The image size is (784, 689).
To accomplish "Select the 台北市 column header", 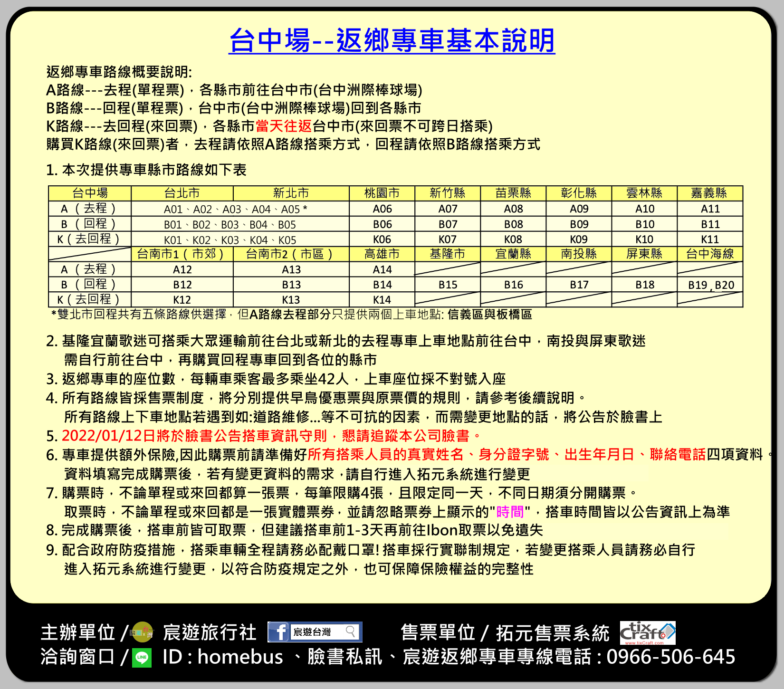I will tap(182, 193).
